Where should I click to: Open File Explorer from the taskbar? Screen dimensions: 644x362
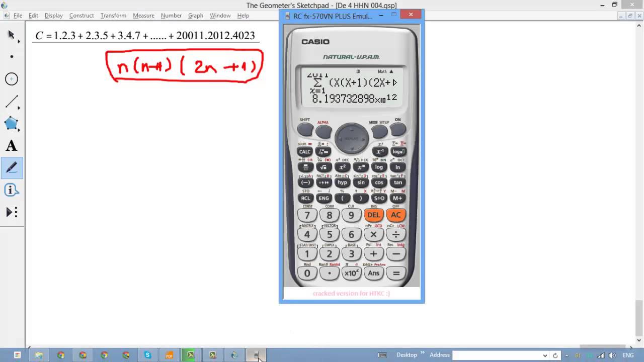click(x=39, y=355)
